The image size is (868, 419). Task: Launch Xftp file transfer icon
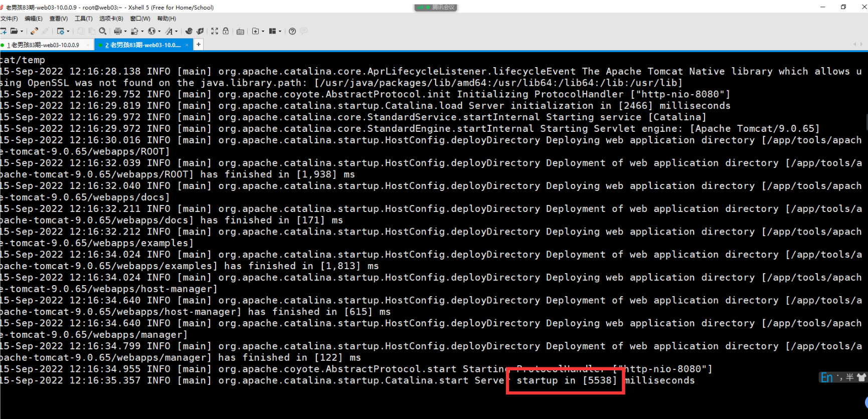[x=189, y=31]
